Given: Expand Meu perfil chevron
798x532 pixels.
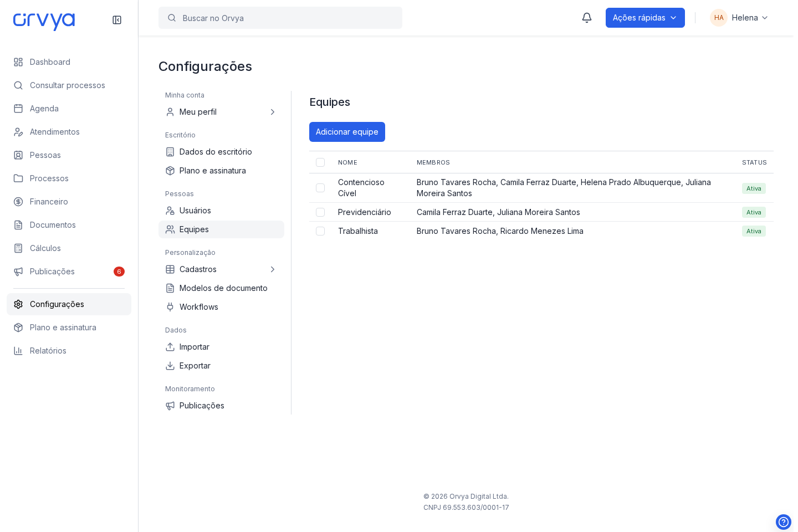Looking at the screenshot, I should pyautogui.click(x=273, y=112).
